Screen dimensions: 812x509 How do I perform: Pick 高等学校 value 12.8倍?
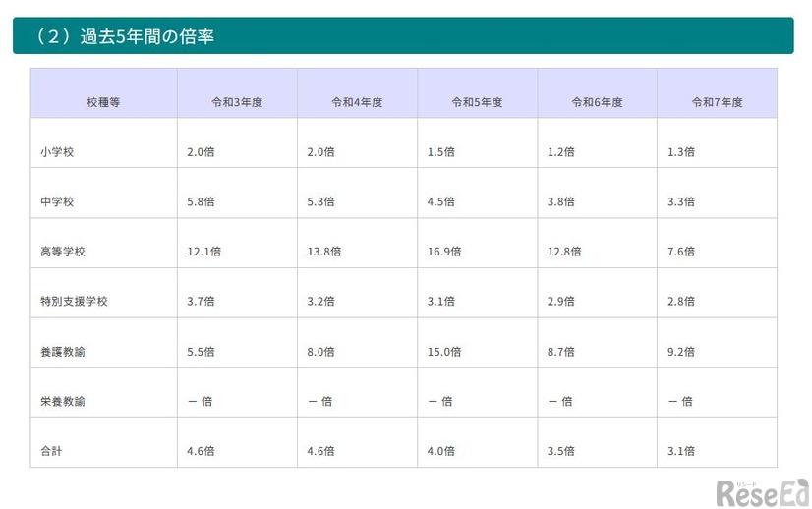pyautogui.click(x=564, y=252)
